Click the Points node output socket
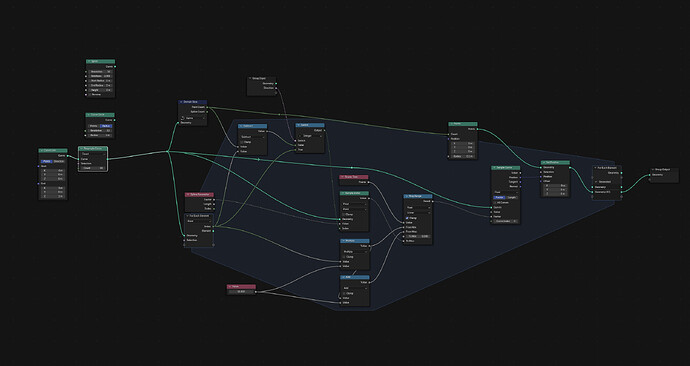Image resolution: width=690 pixels, height=366 pixels. 477,129
